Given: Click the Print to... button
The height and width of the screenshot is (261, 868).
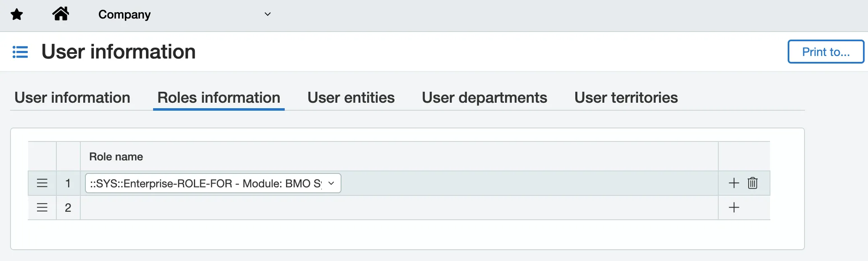Looking at the screenshot, I should [826, 52].
